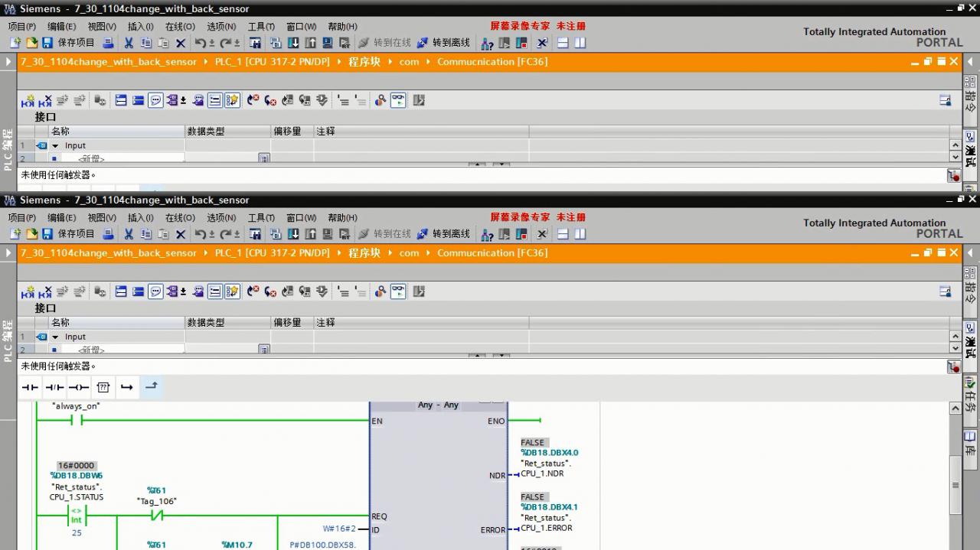The height and width of the screenshot is (550, 980).
Task: Click accessible devices icon in lower window
Action: point(486,234)
